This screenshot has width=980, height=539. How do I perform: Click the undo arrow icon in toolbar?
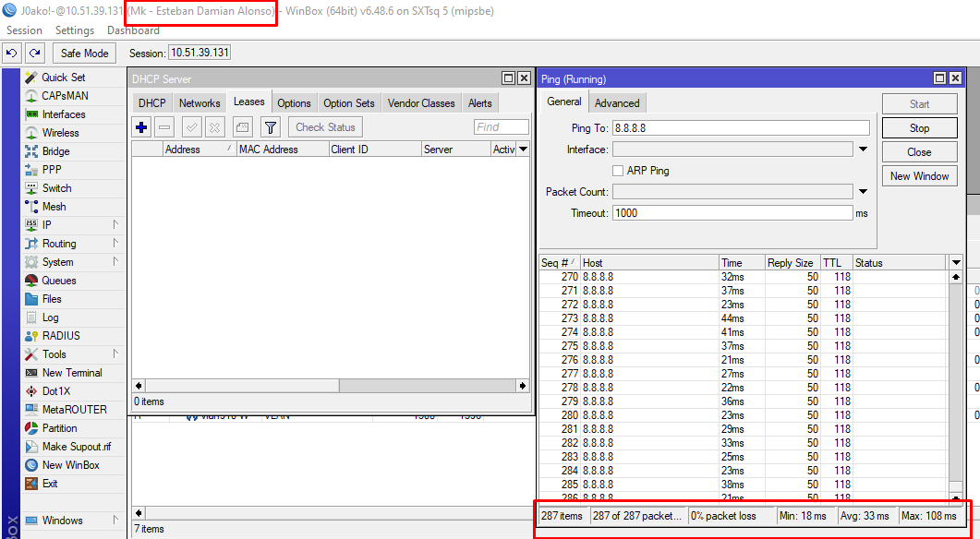click(14, 54)
